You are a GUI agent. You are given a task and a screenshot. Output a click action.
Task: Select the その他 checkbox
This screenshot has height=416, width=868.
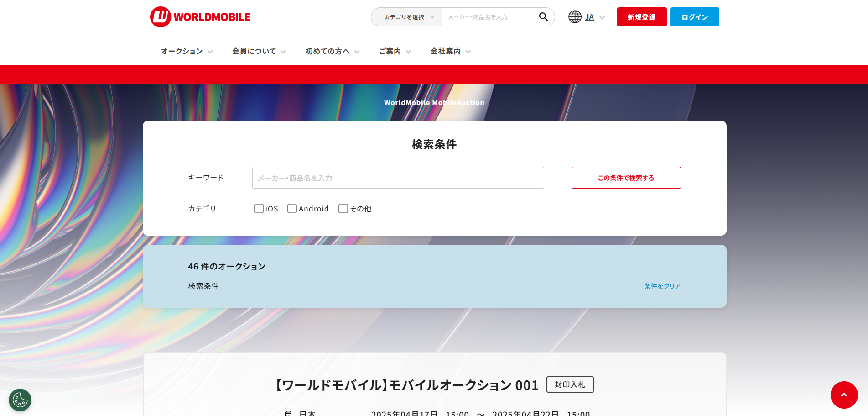(x=343, y=208)
